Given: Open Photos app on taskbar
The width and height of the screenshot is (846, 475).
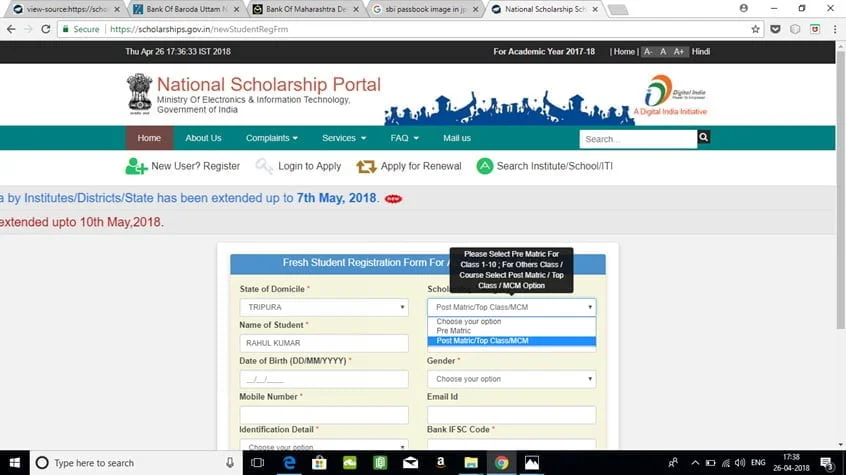Looking at the screenshot, I should (x=531, y=463).
